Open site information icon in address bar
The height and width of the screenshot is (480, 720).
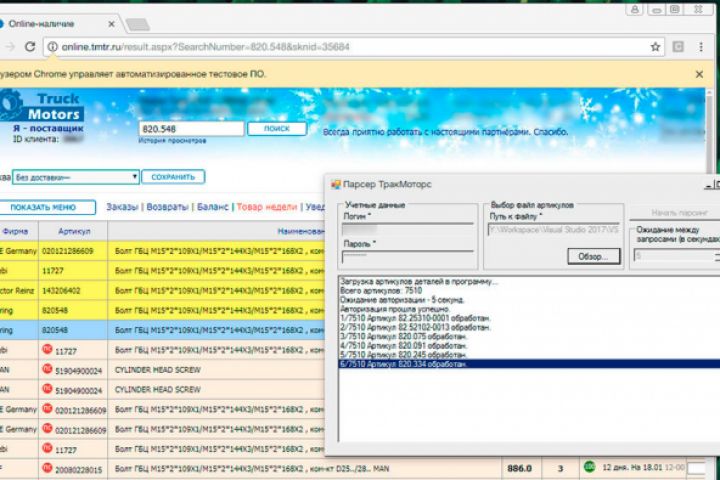(53, 47)
